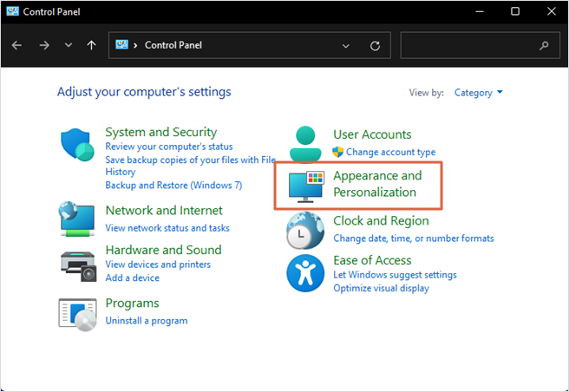This screenshot has width=569, height=392.
Task: Click the Network and Internet globe icon
Action: [77, 219]
